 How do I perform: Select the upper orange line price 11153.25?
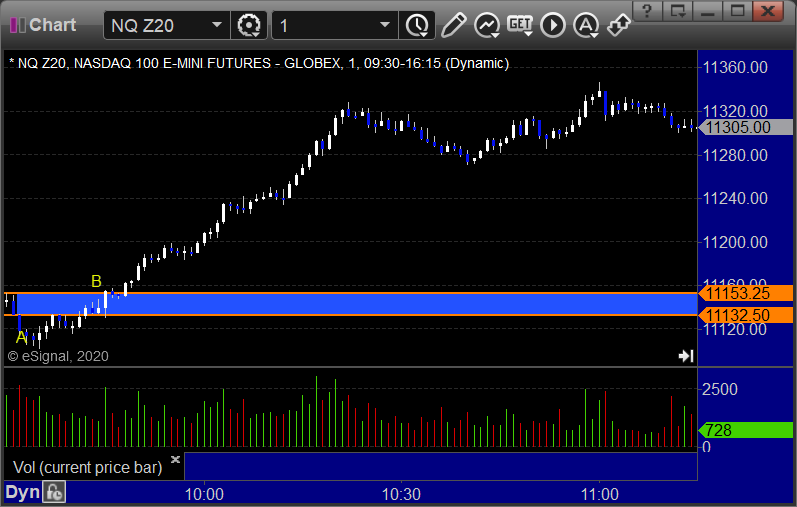tap(745, 293)
